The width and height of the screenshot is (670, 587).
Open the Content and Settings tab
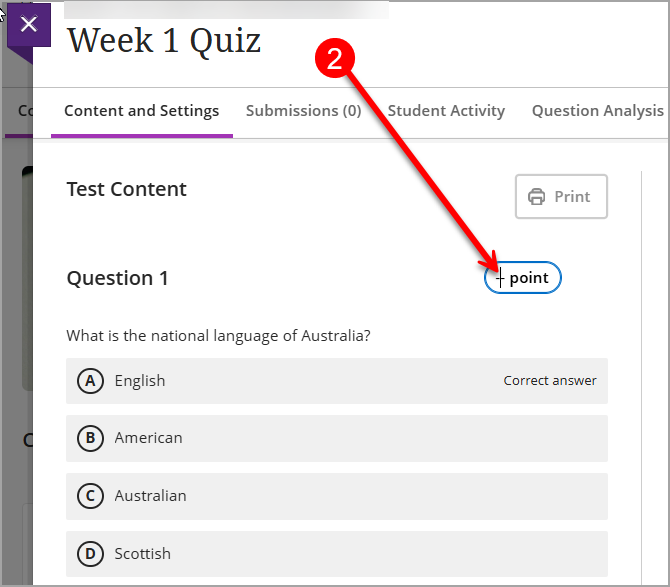(x=141, y=111)
